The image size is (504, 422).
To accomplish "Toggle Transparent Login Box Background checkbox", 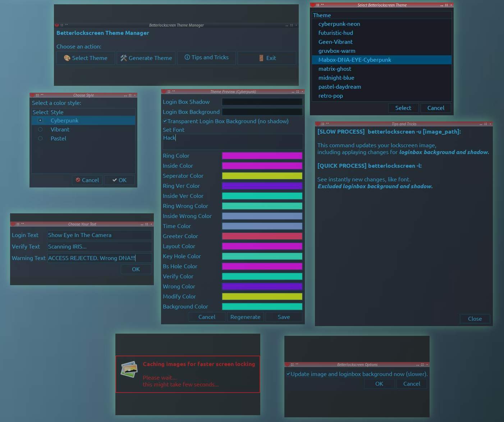I will coord(165,121).
